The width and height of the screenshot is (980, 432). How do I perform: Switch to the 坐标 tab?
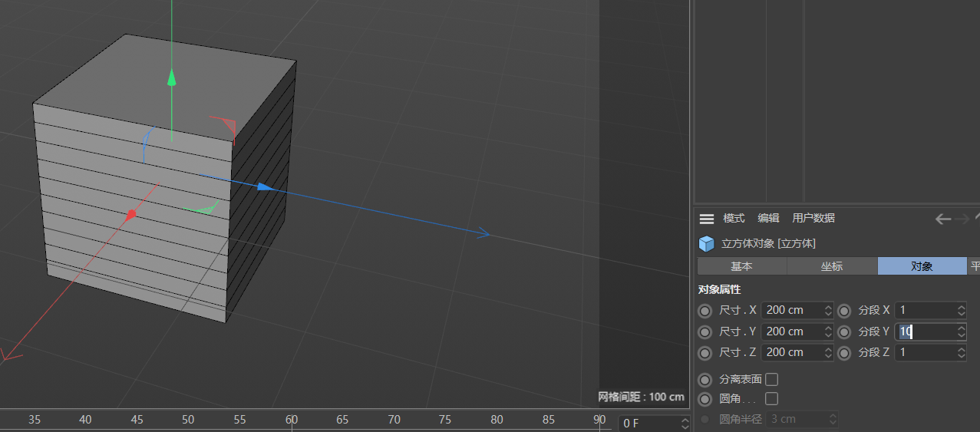pyautogui.click(x=832, y=266)
